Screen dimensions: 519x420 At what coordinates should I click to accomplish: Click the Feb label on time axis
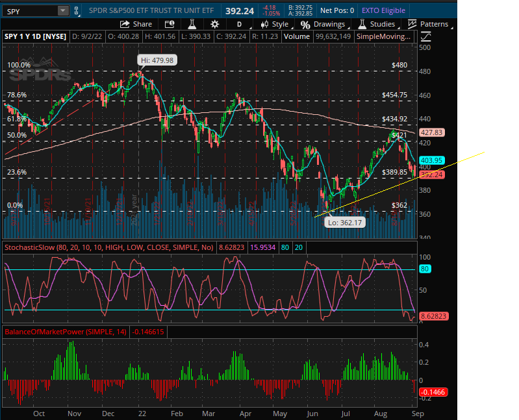click(x=177, y=414)
